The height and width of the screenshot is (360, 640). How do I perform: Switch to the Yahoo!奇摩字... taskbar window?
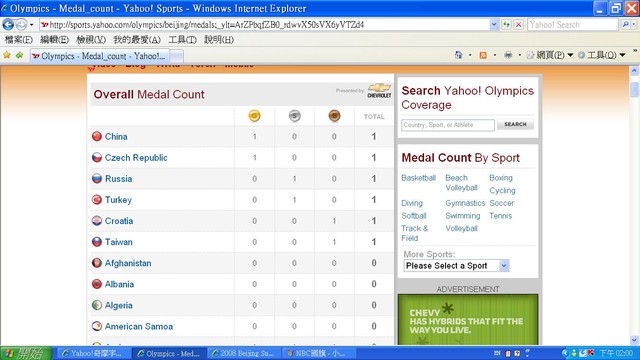pos(93,353)
